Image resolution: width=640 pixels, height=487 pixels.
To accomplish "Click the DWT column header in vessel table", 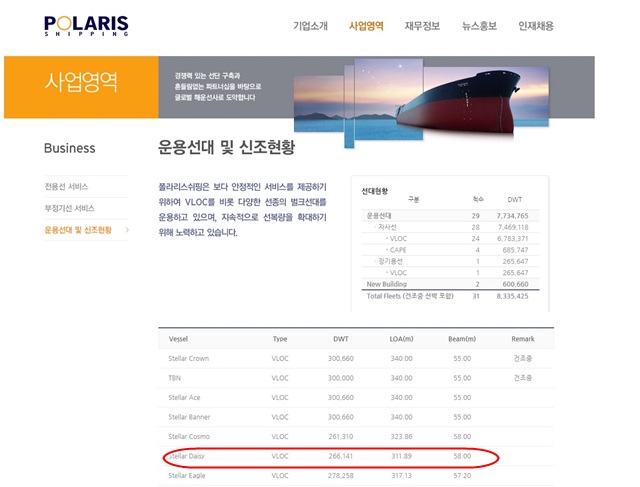I will click(x=341, y=339).
